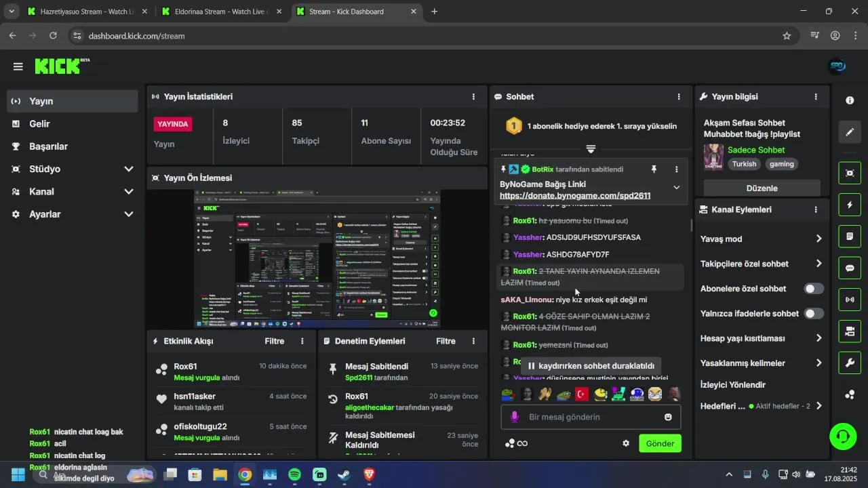Open Steam from the taskbar
The width and height of the screenshot is (868, 488).
coord(344,475)
